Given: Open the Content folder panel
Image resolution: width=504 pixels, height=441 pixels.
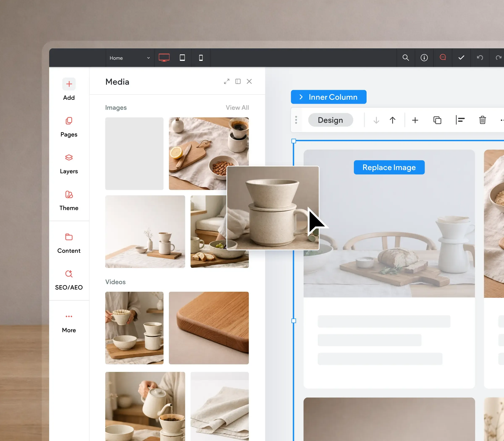Looking at the screenshot, I should point(69,243).
